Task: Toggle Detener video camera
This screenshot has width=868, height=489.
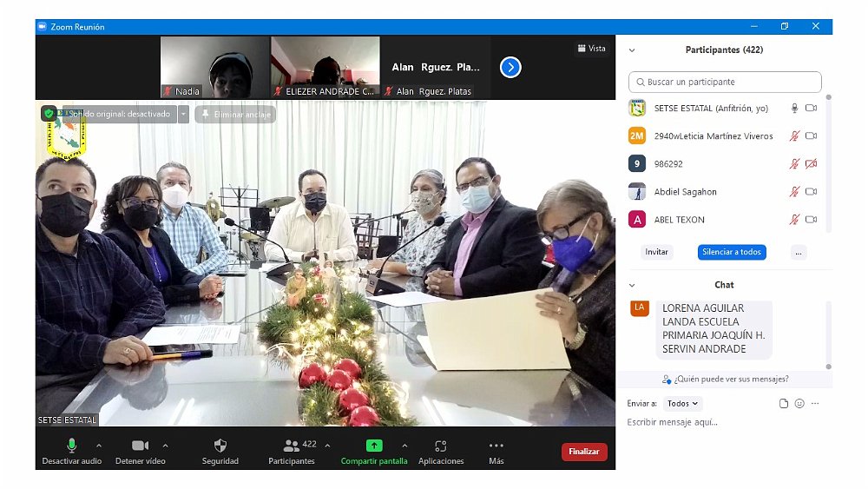Action: (x=140, y=446)
